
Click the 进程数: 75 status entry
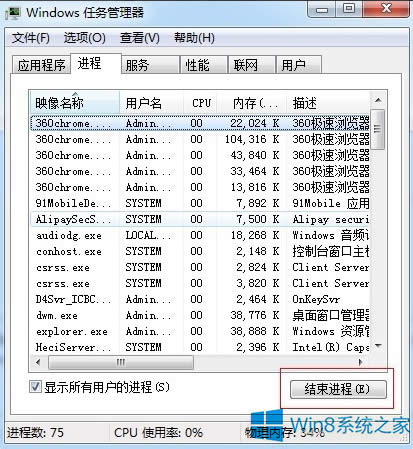[35, 433]
